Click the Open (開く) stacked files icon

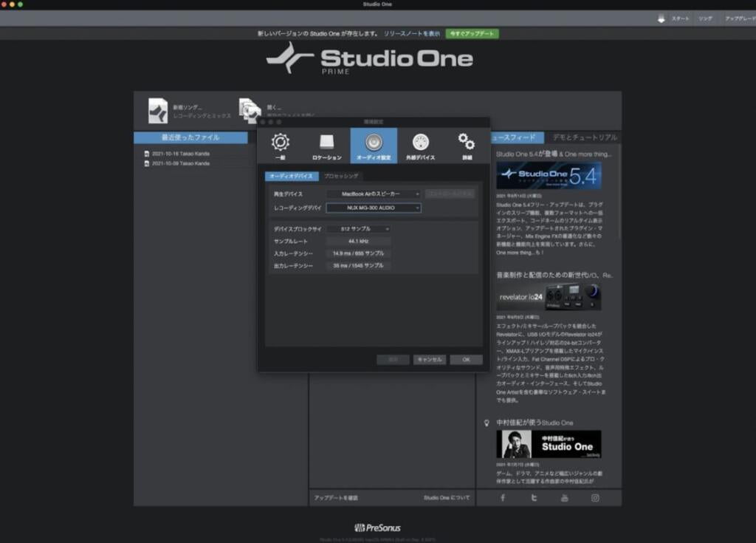click(x=250, y=111)
